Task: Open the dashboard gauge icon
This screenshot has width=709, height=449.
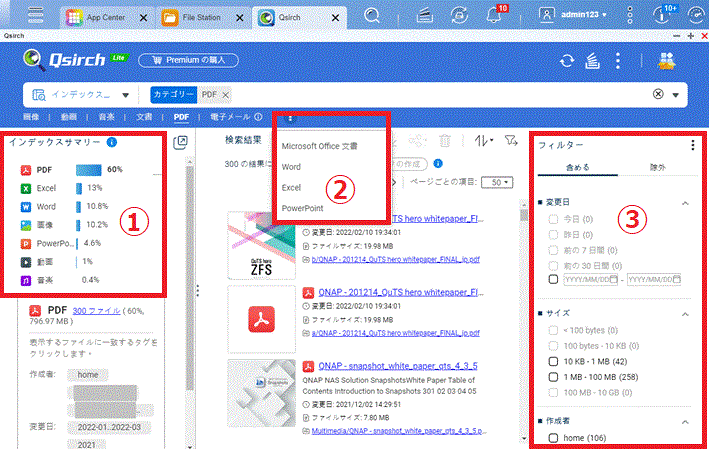Action: point(696,15)
